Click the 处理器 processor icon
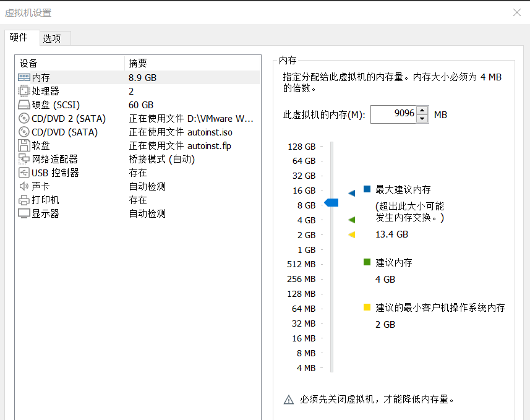The height and width of the screenshot is (420, 530). 22,91
